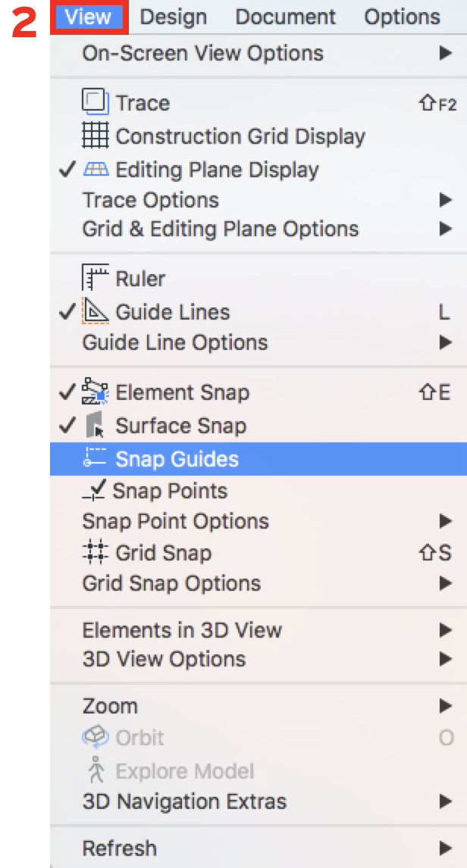This screenshot has height=868, width=467.
Task: Click the Grid Snap icon
Action: [x=96, y=552]
